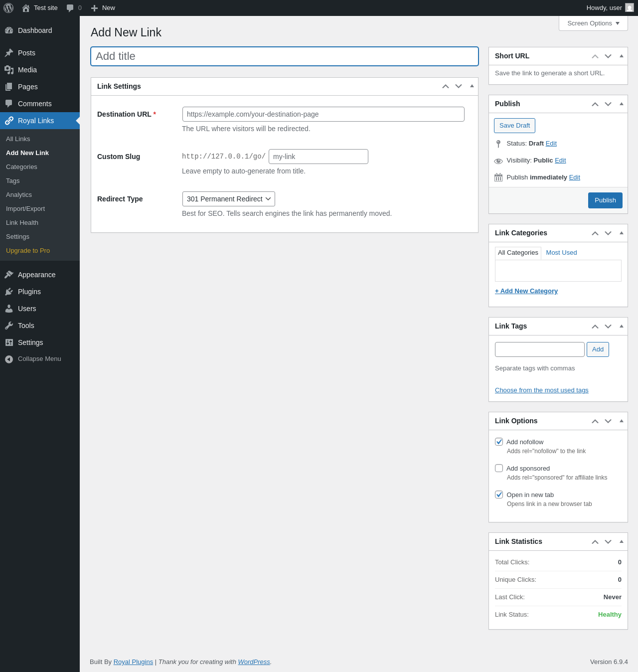This screenshot has width=638, height=672.
Task: Open Categories submenu item
Action: pyautogui.click(x=40, y=167)
